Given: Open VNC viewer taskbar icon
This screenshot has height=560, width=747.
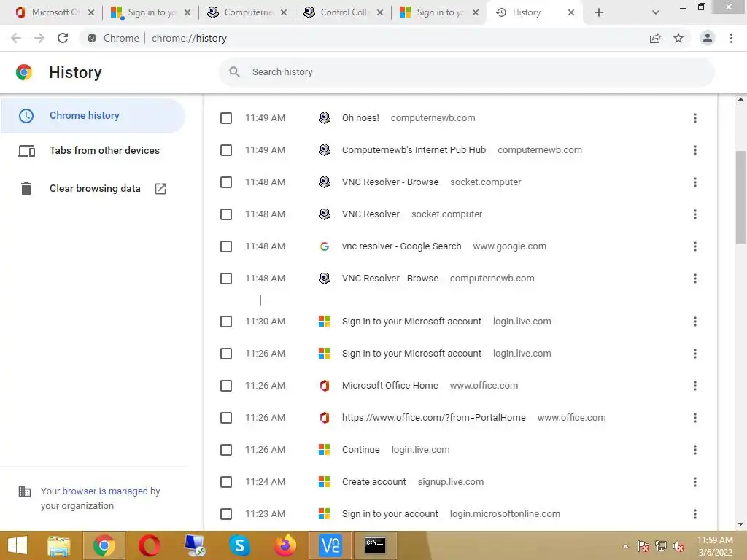Looking at the screenshot, I should [x=330, y=545].
